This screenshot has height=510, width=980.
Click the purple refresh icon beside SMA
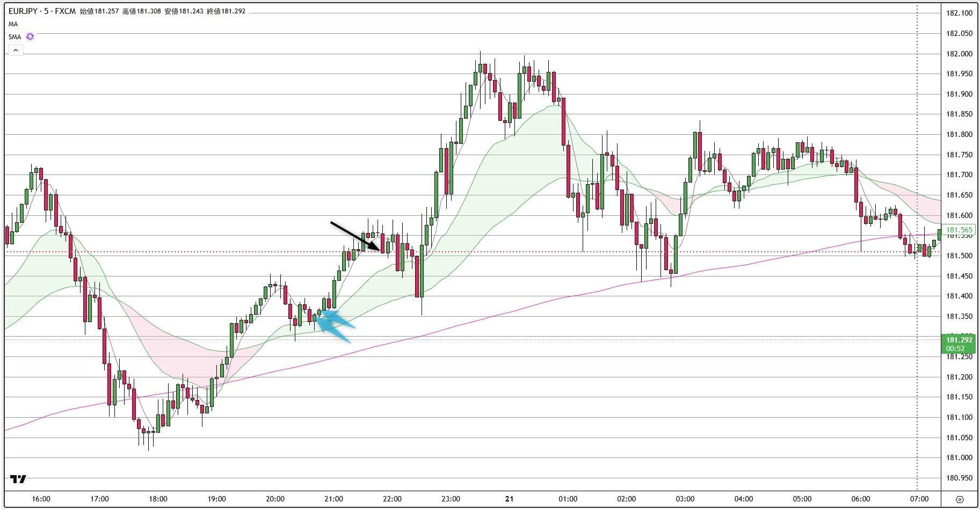pos(30,37)
